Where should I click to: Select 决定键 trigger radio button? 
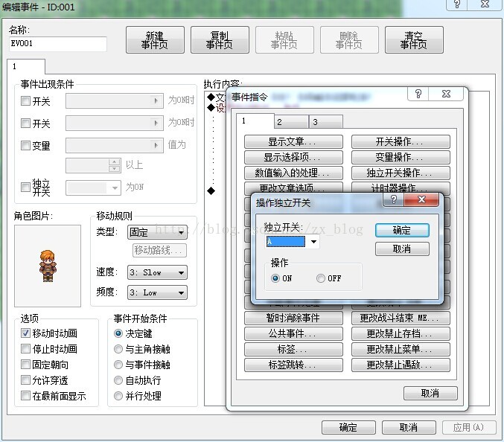(118, 333)
